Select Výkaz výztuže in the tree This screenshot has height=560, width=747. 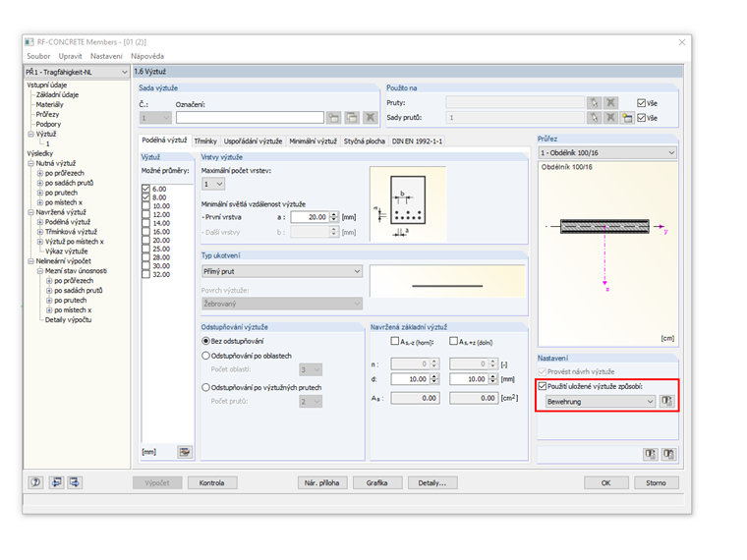tap(67, 251)
